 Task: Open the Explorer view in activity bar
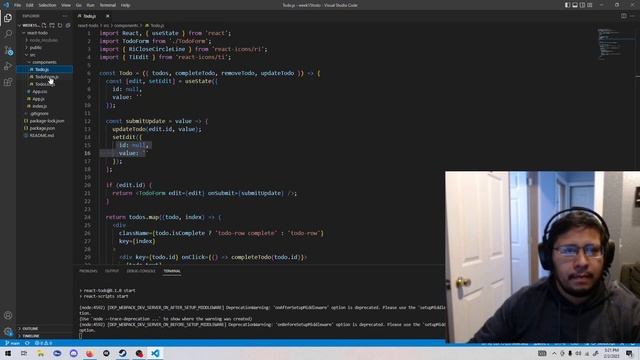coord(8,18)
